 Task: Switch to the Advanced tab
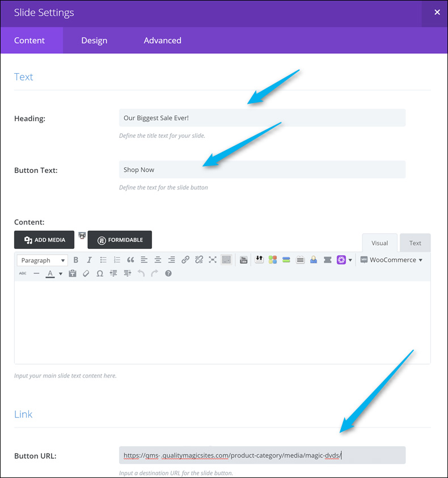coord(163,40)
